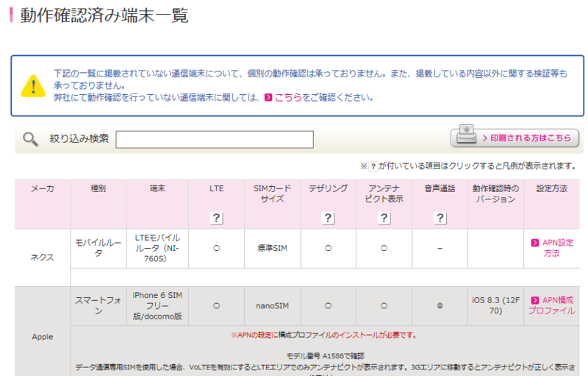Image resolution: width=588 pixels, height=376 pixels.
Task: Click the red APN構成プロファイル installation notice text
Action: point(324,335)
